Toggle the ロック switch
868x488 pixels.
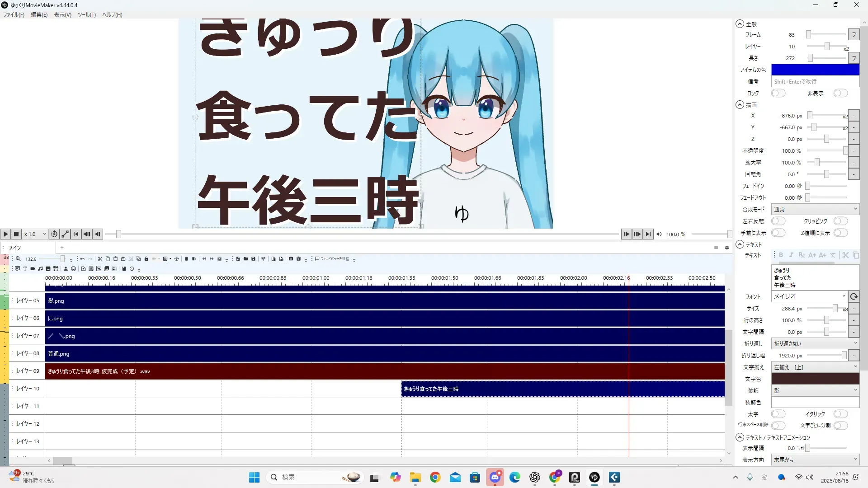(778, 93)
